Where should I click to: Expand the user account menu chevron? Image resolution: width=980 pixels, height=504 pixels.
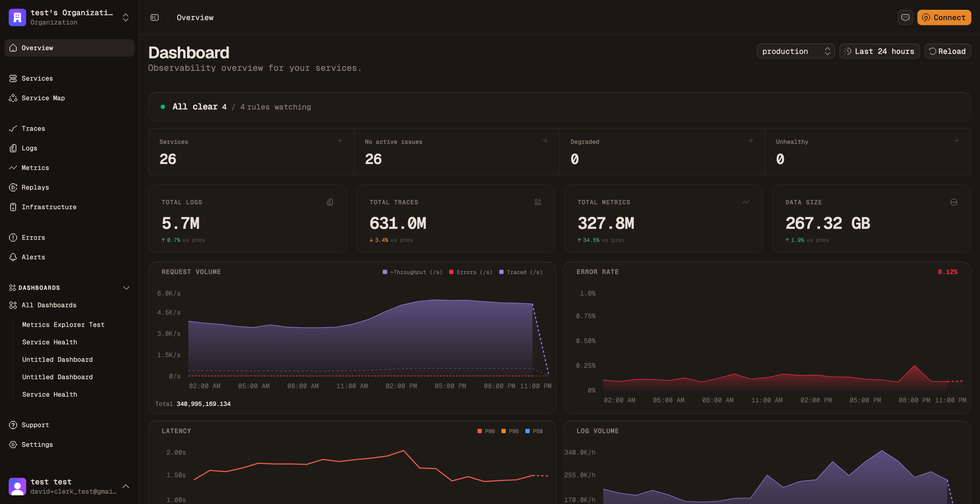point(125,487)
